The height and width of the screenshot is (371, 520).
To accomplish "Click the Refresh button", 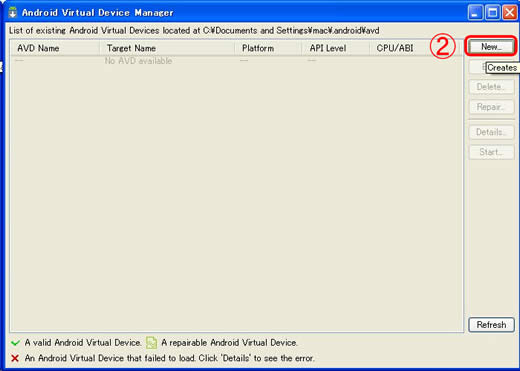I will click(491, 325).
